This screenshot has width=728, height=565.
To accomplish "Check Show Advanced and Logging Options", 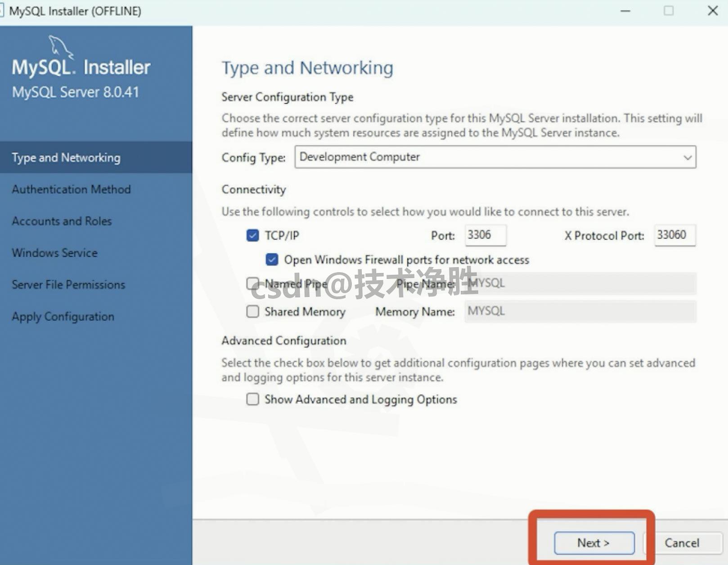I will click(253, 399).
